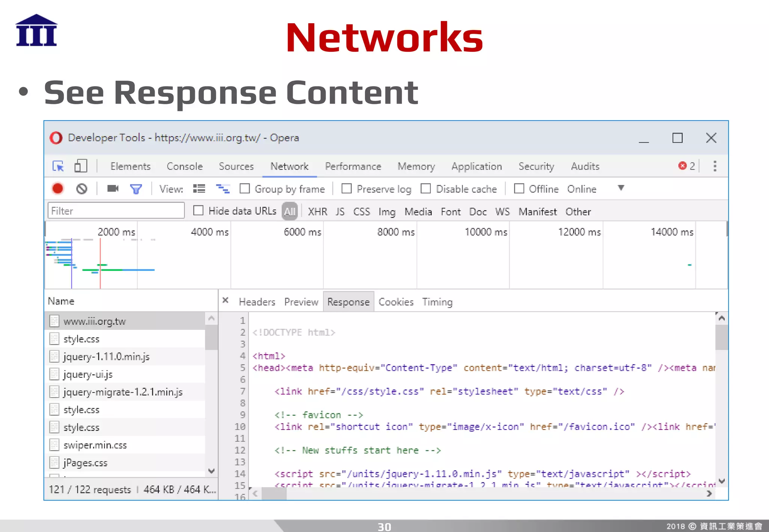The width and height of the screenshot is (769, 532).
Task: Switch to the Console tab
Action: (x=184, y=166)
